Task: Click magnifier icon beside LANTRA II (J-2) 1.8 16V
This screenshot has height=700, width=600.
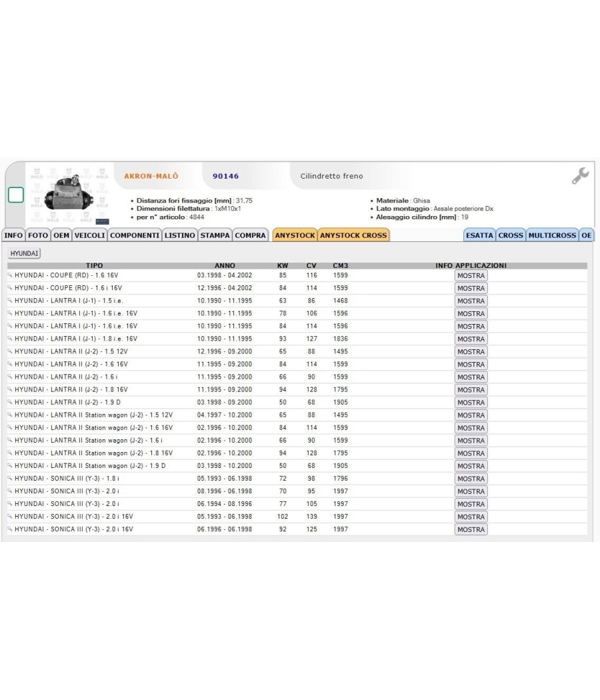Action: point(10,389)
